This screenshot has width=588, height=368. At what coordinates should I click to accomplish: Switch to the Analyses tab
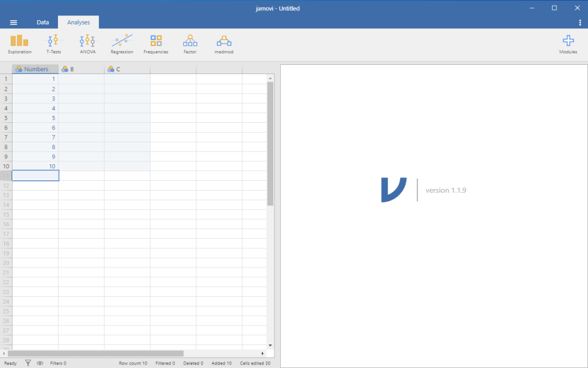pos(78,22)
